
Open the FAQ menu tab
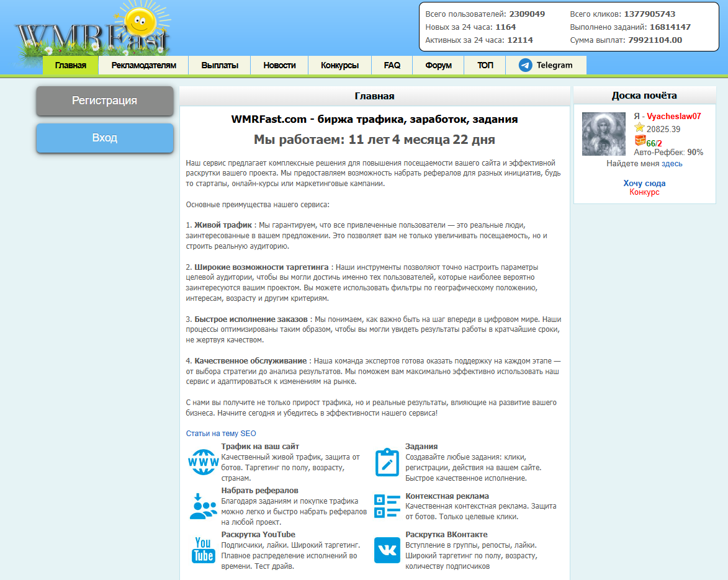(392, 65)
